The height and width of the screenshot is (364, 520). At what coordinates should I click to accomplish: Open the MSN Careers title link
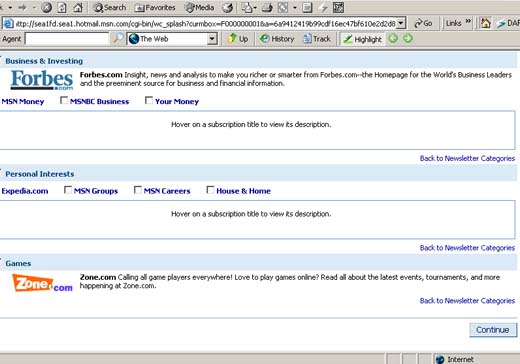click(x=167, y=191)
